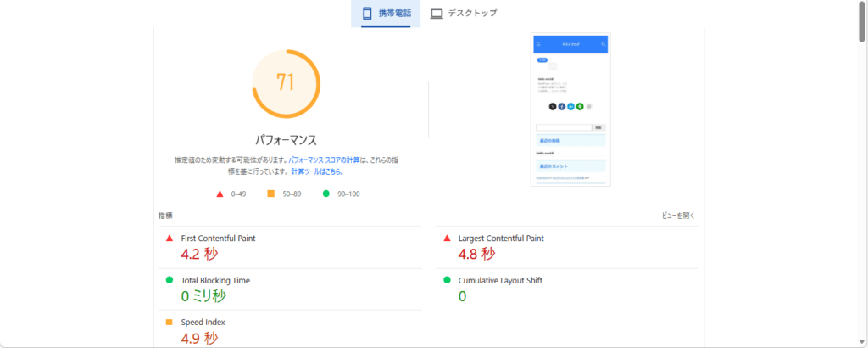The height and width of the screenshot is (348, 868).
Task: Switch to the デスクトップ (desktop) tab
Action: [x=463, y=14]
